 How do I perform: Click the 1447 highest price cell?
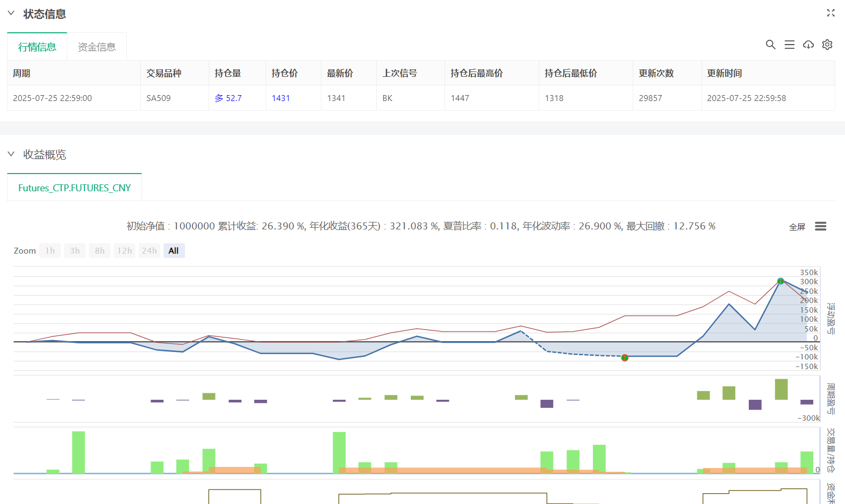pyautogui.click(x=492, y=98)
